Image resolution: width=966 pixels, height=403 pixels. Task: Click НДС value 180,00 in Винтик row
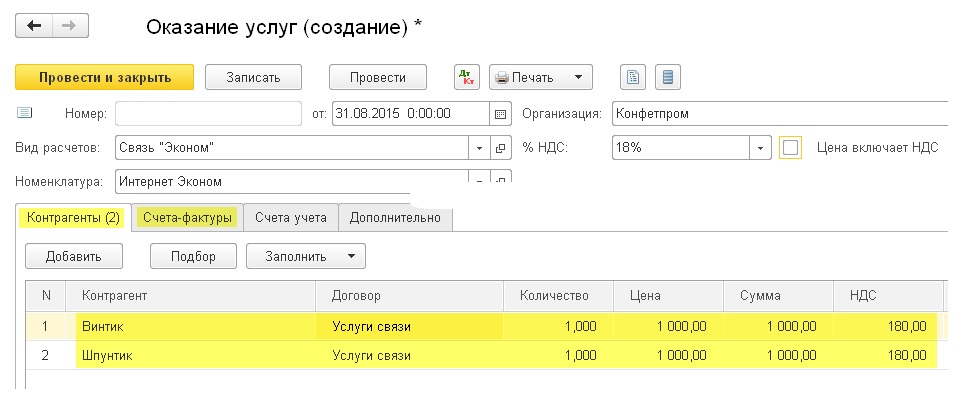tap(888, 327)
